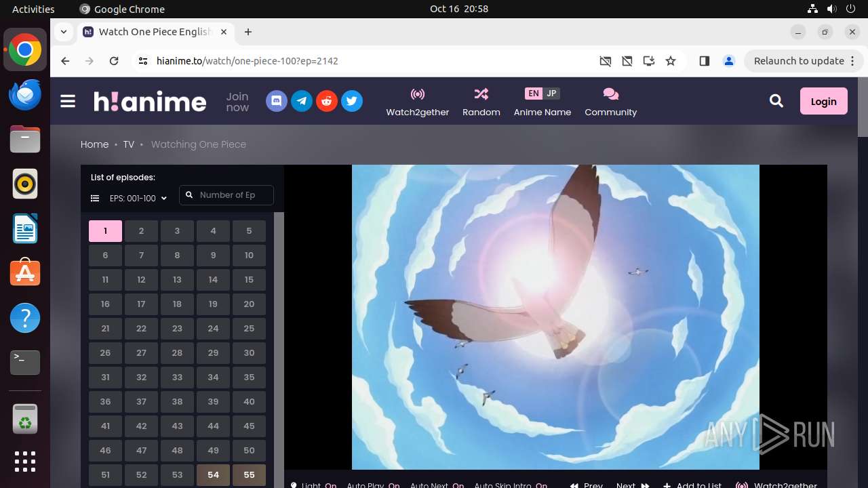Select episode 12
The height and width of the screenshot is (488, 868).
(141, 280)
